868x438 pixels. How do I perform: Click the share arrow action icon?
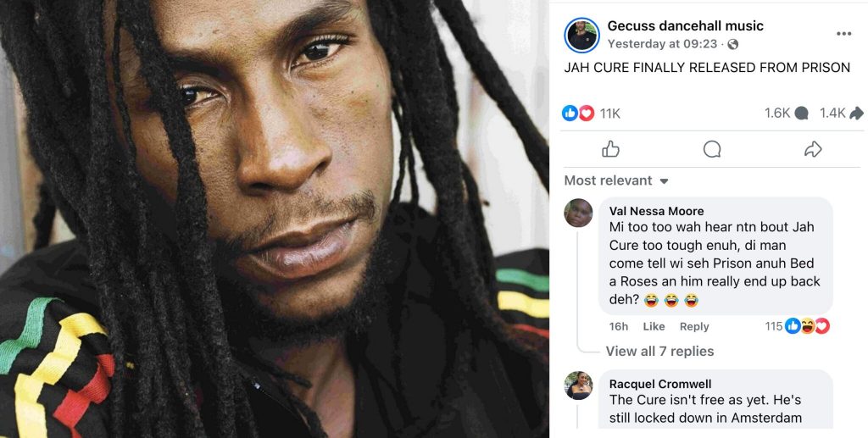tap(813, 149)
